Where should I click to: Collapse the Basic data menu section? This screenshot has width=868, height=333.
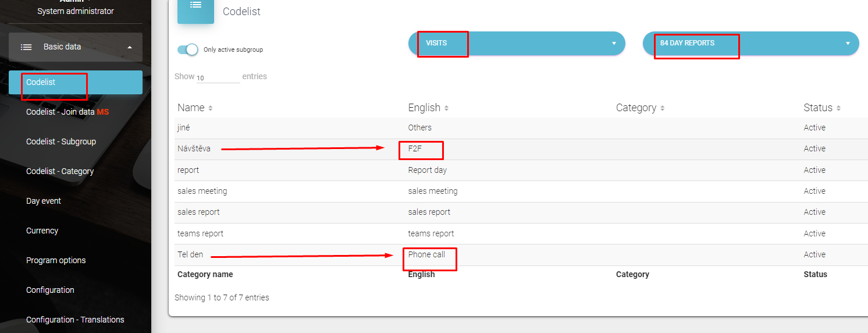tap(130, 47)
